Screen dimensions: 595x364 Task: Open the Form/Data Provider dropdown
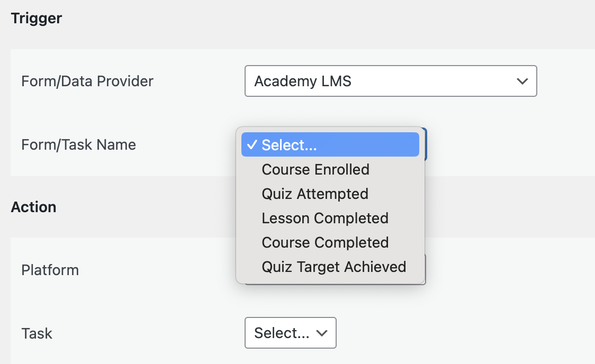pyautogui.click(x=391, y=81)
